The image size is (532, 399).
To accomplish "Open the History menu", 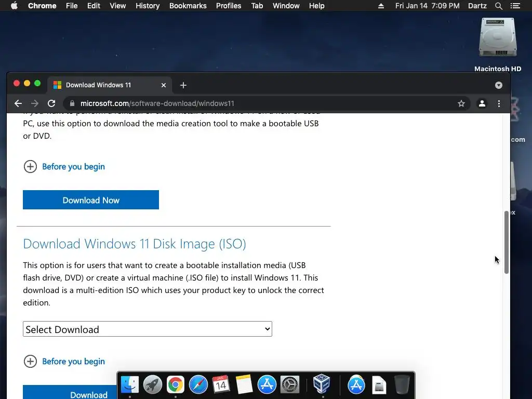I will 148,6.
